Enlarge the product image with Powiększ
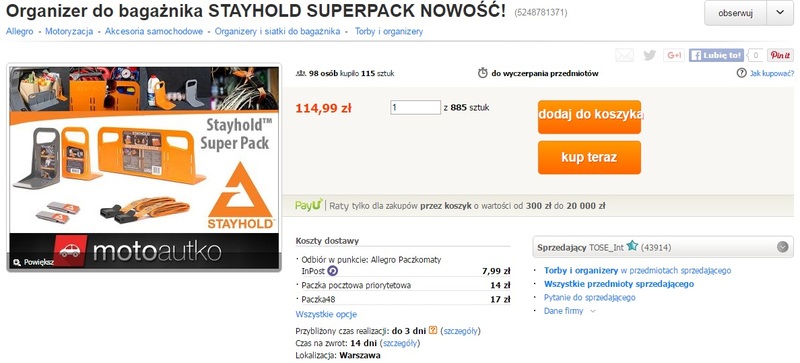800x363 pixels. 34,262
